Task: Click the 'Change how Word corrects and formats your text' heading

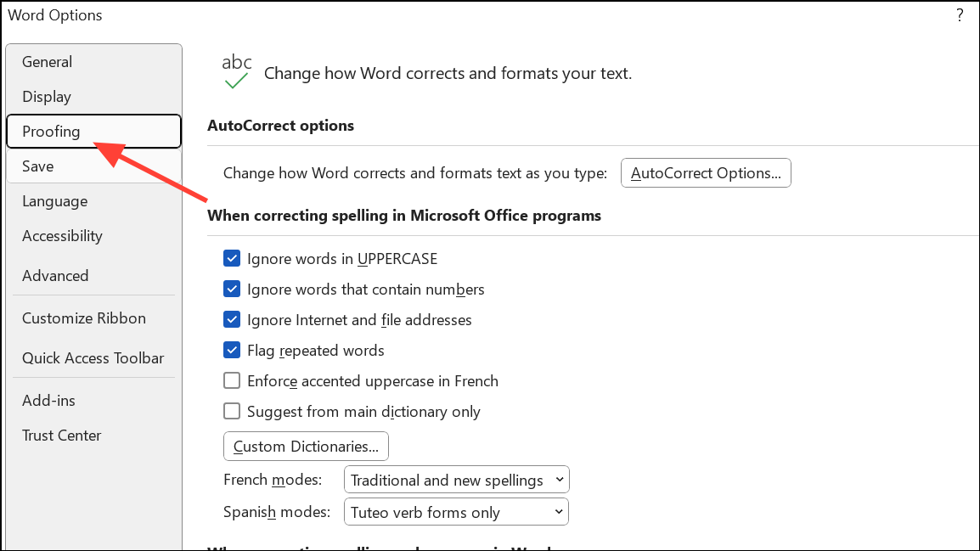Action: tap(448, 73)
